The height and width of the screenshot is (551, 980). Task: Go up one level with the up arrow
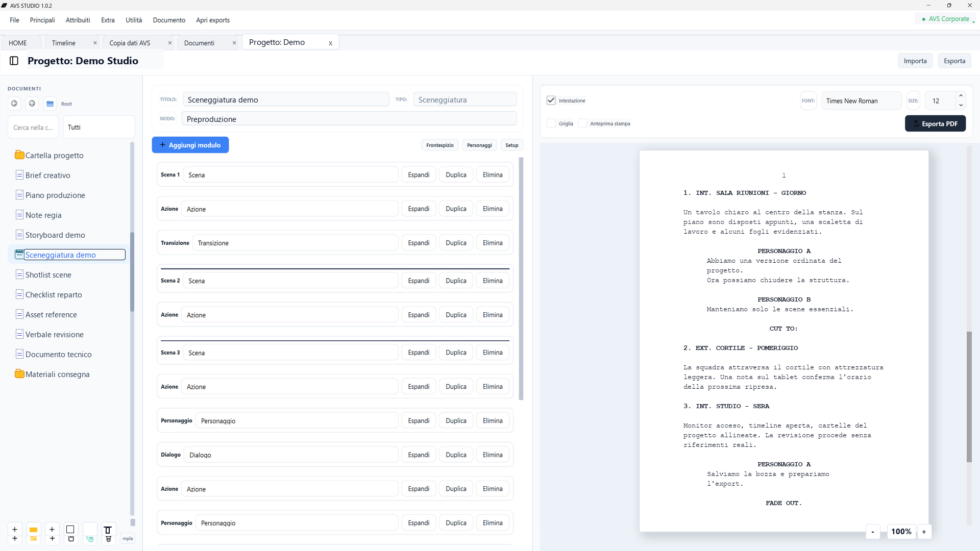32,104
